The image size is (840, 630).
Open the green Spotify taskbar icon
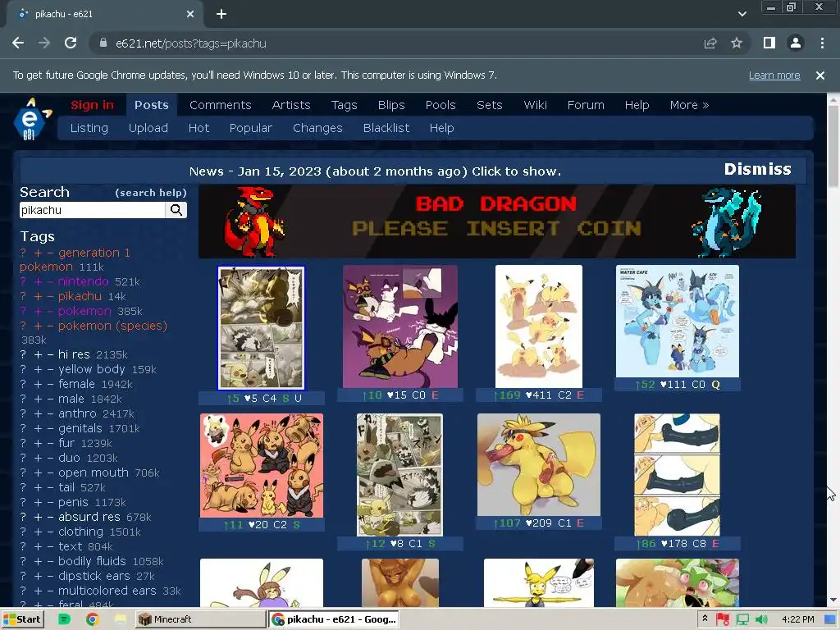click(x=64, y=619)
